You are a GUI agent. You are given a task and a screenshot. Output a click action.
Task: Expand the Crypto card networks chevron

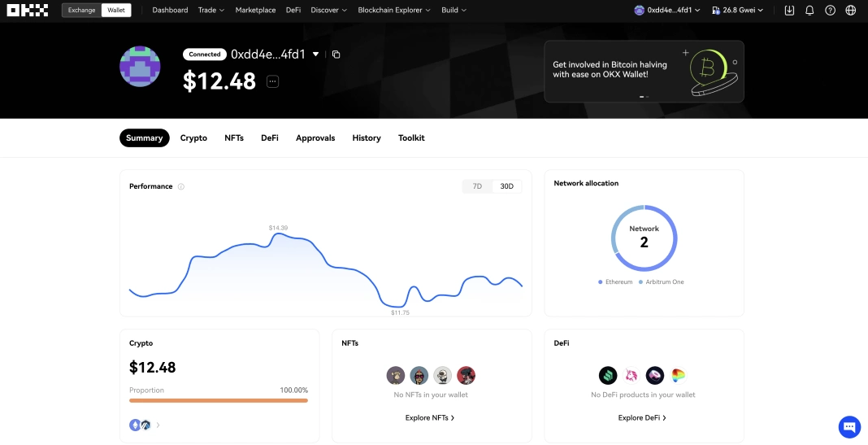[x=158, y=425]
